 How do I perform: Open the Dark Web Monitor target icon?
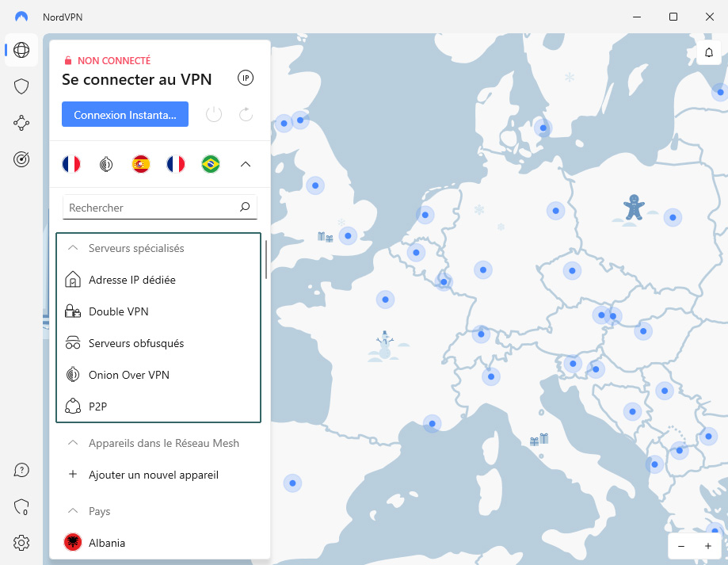point(21,159)
